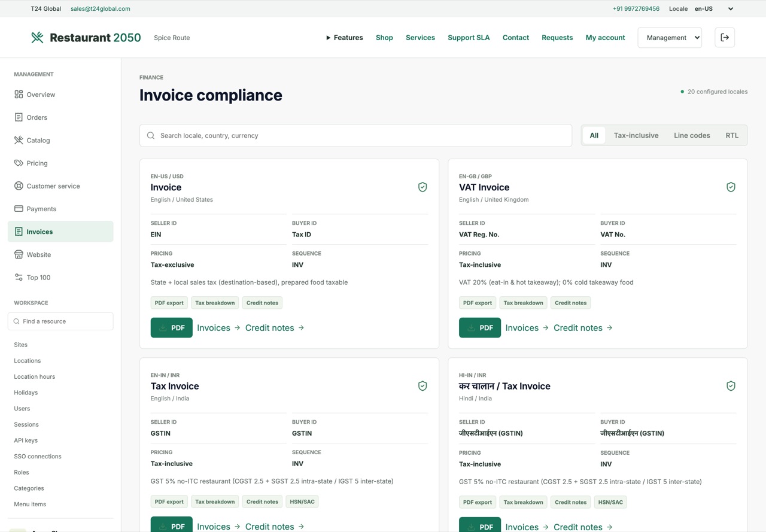Viewport: 766px width, 532px height.
Task: Click the locale search input field
Action: [x=355, y=136]
